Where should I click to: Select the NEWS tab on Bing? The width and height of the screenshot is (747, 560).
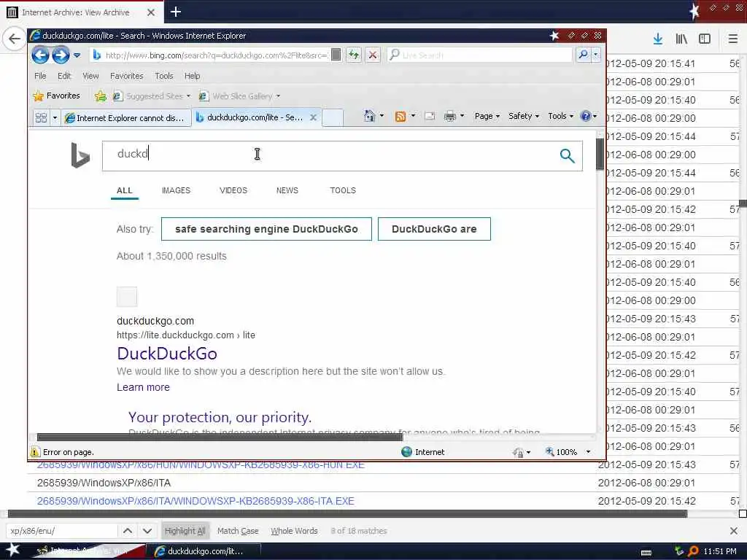point(287,190)
